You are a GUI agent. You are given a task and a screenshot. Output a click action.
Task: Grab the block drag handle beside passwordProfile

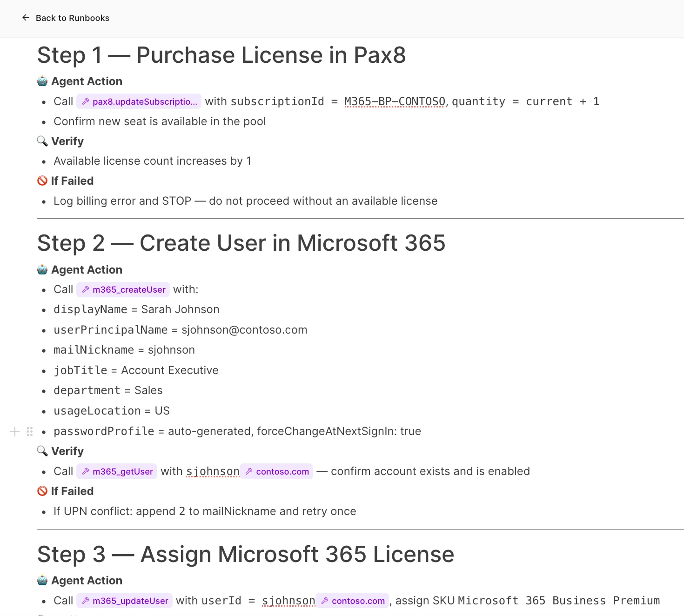[x=30, y=431]
